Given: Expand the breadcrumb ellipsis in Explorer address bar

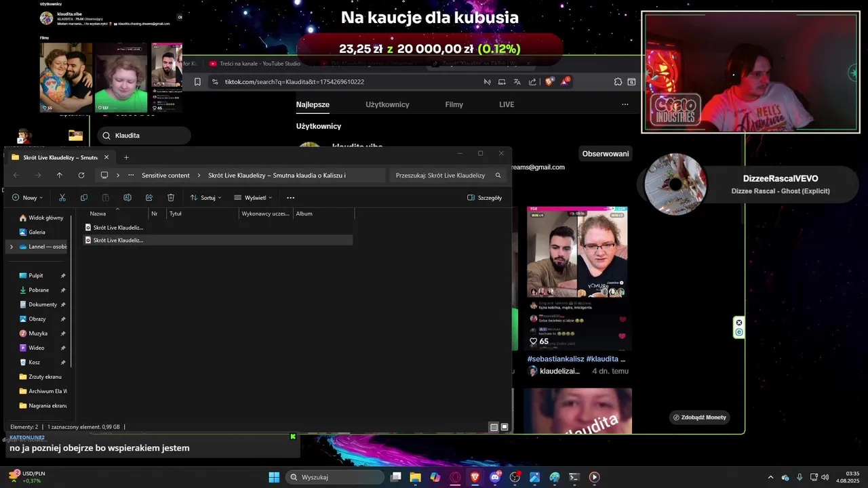Looking at the screenshot, I should click(131, 175).
